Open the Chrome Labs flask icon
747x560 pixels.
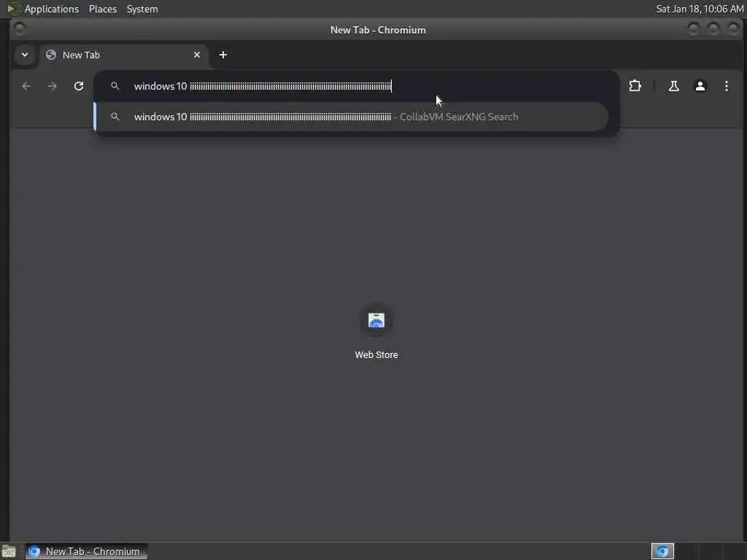673,86
